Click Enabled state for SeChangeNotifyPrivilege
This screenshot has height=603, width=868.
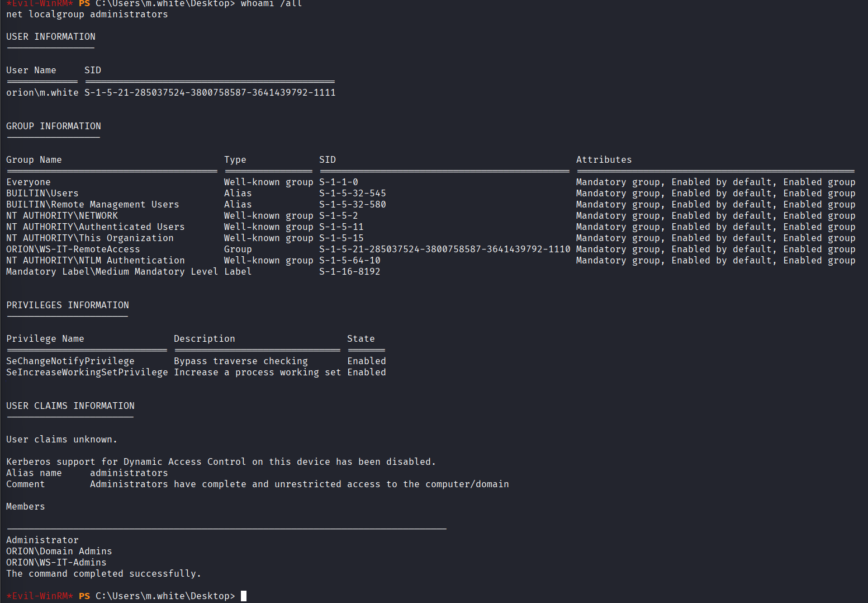tap(367, 361)
